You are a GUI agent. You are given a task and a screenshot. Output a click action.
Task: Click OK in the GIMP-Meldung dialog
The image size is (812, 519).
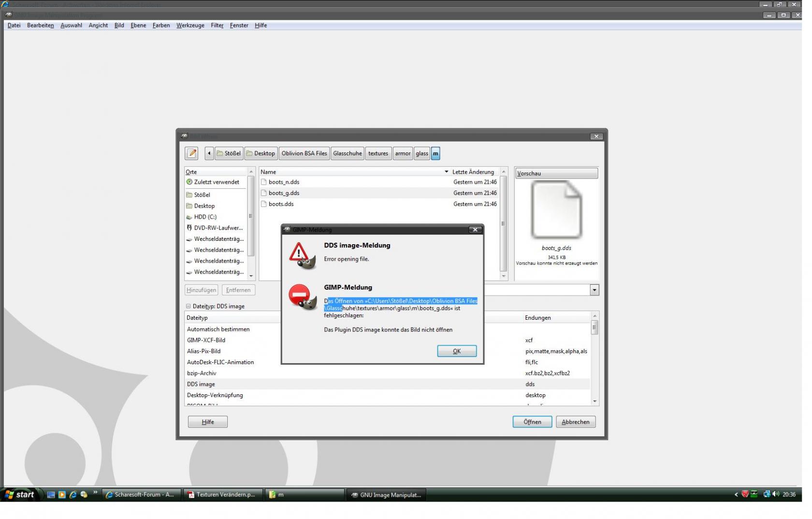456,351
